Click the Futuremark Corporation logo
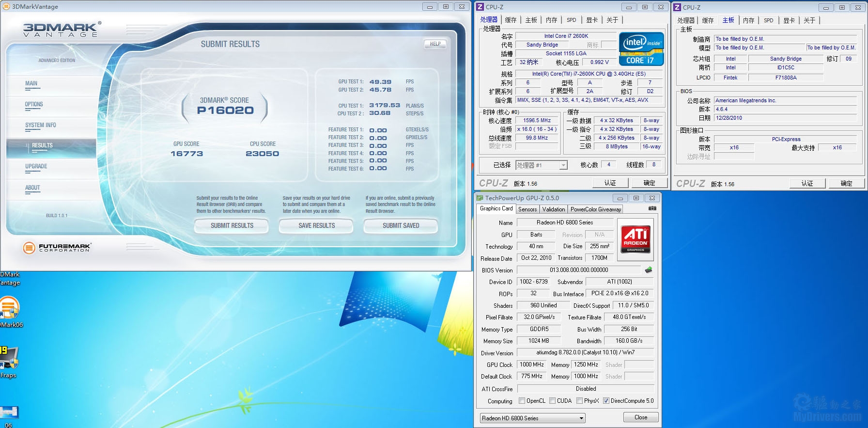 coord(57,248)
